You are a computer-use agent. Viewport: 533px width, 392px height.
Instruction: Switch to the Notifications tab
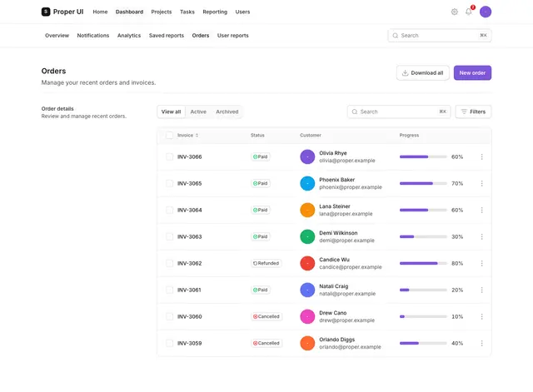(x=93, y=35)
